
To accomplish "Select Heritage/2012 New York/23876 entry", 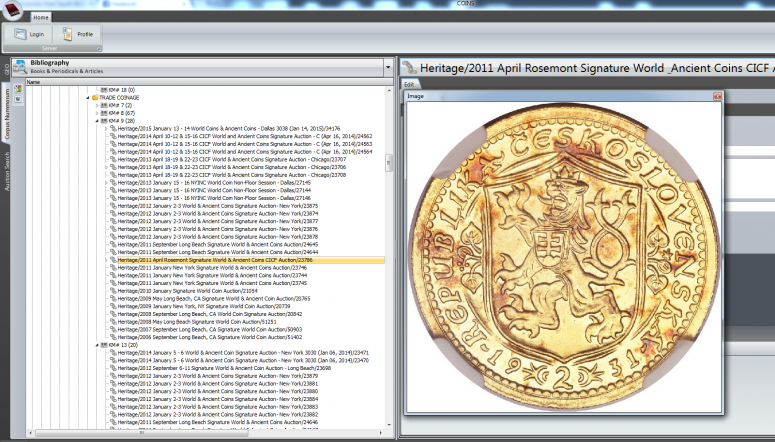I will [217, 229].
